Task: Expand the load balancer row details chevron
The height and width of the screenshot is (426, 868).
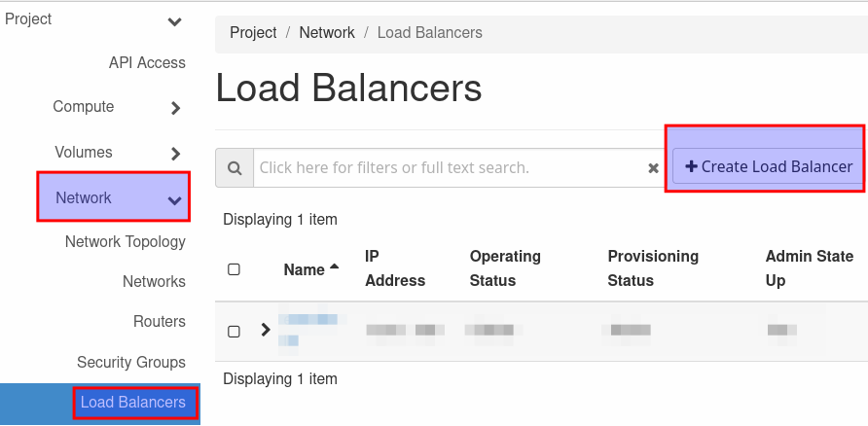Action: point(266,330)
